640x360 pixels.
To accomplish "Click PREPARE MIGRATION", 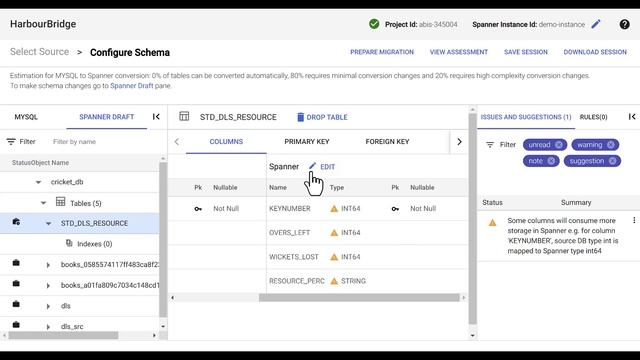I will (382, 52).
